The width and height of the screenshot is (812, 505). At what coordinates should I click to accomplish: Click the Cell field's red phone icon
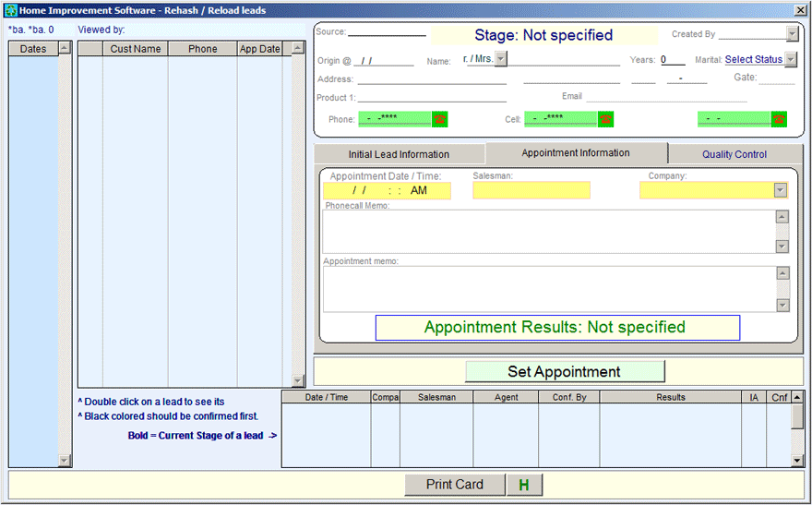pyautogui.click(x=605, y=119)
